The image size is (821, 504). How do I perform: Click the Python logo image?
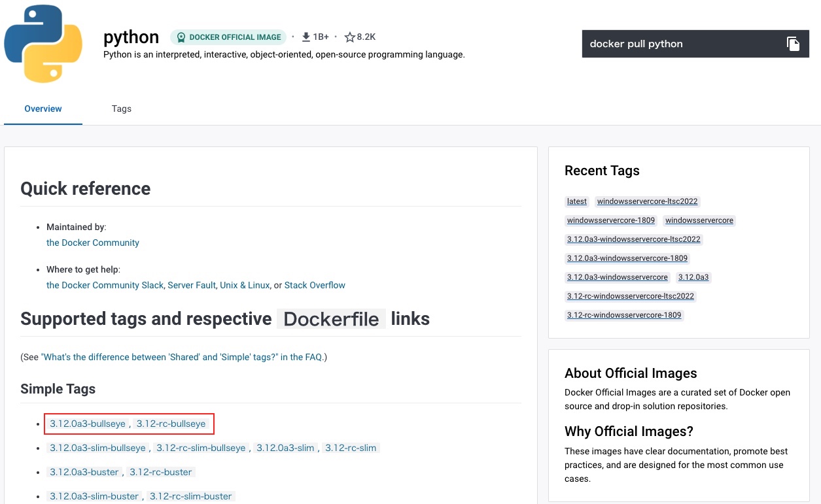43,44
